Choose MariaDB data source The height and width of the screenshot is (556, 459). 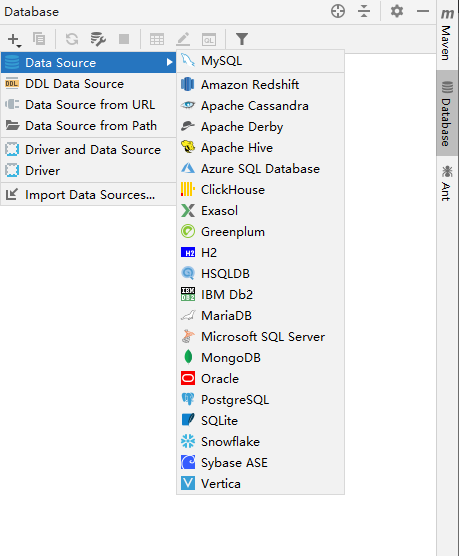pos(260,316)
